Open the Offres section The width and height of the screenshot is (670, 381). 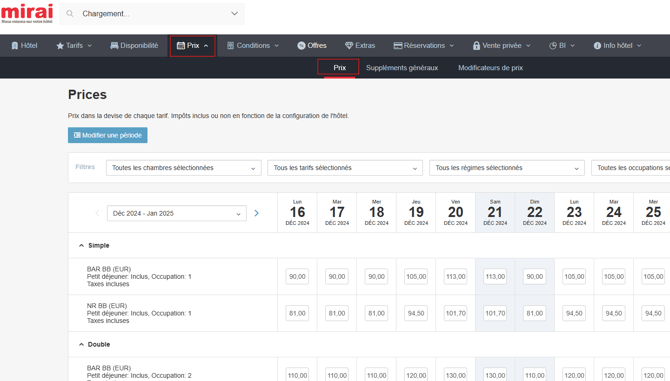(312, 46)
